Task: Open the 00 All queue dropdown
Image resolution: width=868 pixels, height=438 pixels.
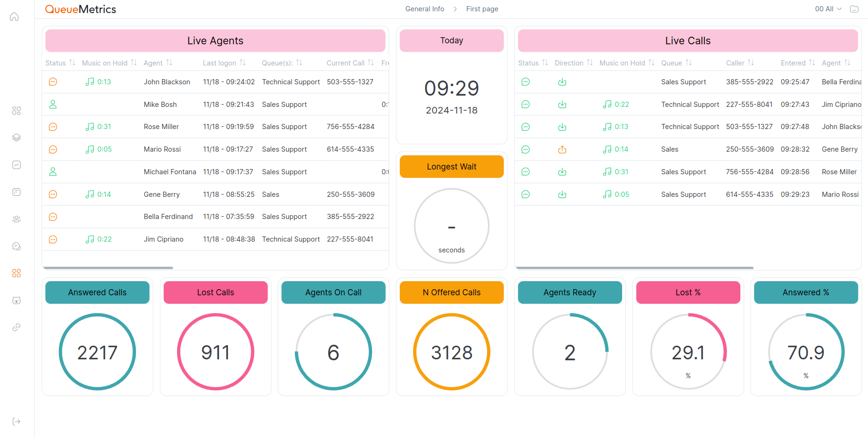Action: click(828, 9)
